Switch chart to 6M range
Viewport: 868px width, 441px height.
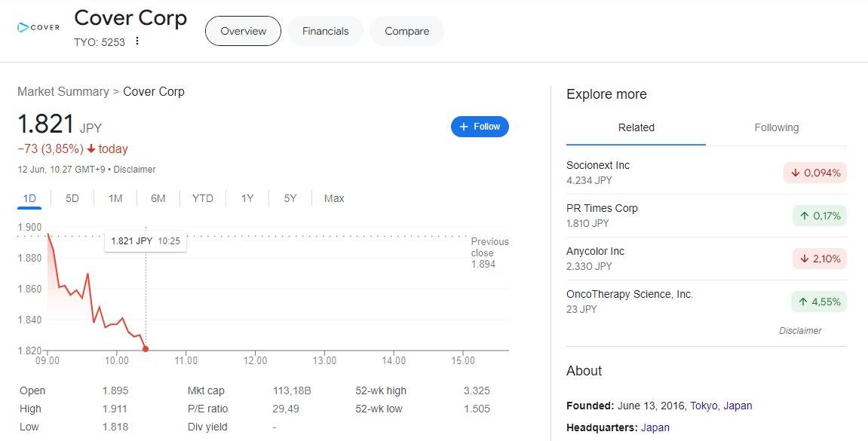pyautogui.click(x=158, y=198)
